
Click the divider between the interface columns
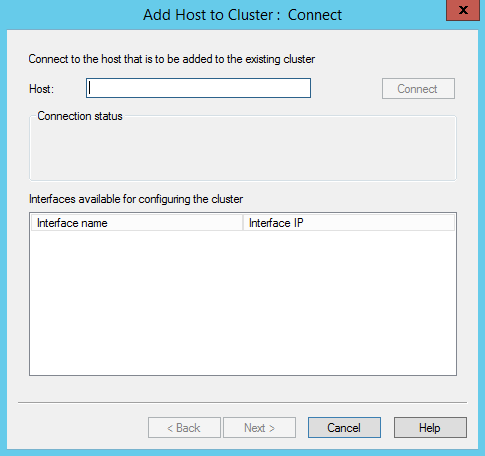[x=243, y=223]
